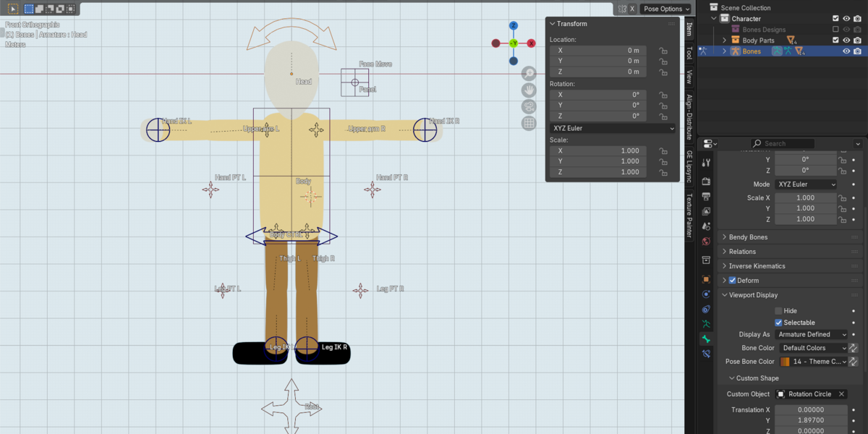Open the Pose Options dropdown

[666, 9]
